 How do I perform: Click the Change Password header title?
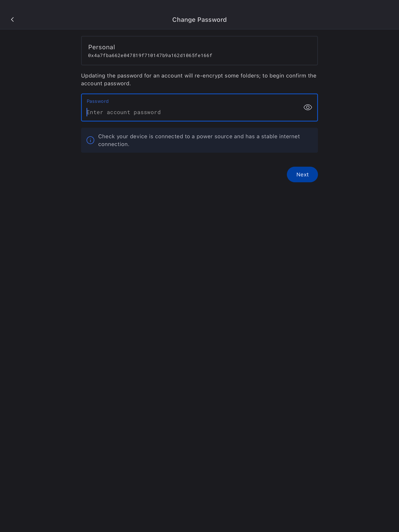click(x=199, y=20)
